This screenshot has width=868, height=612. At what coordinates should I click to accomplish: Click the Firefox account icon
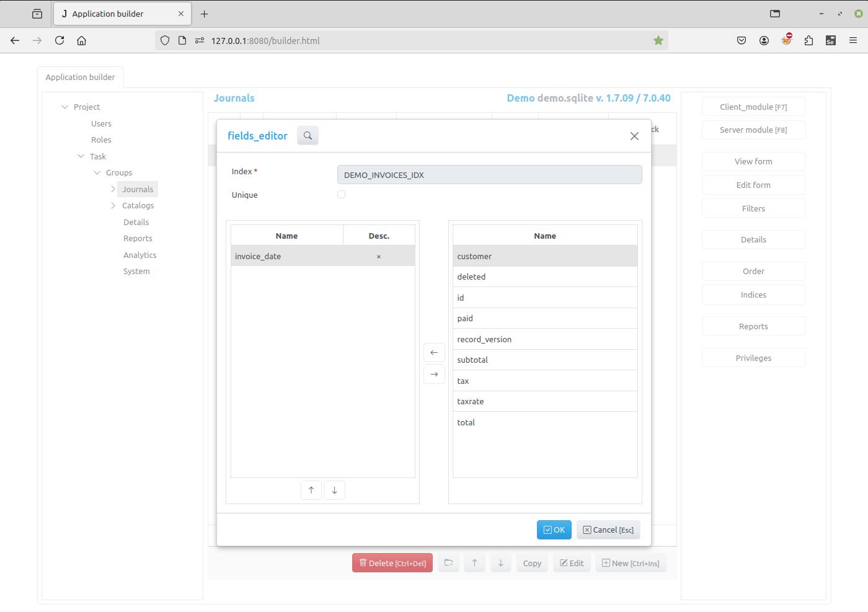click(x=764, y=40)
